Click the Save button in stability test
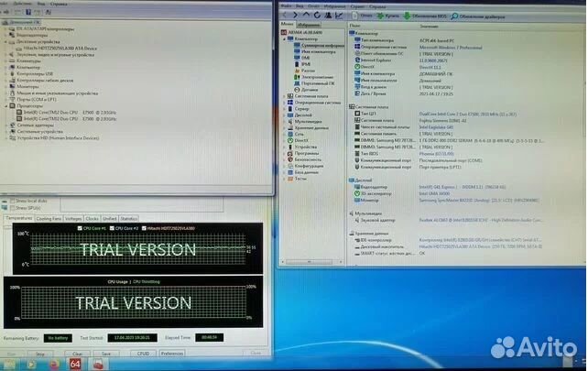The width and height of the screenshot is (588, 371). (106, 354)
